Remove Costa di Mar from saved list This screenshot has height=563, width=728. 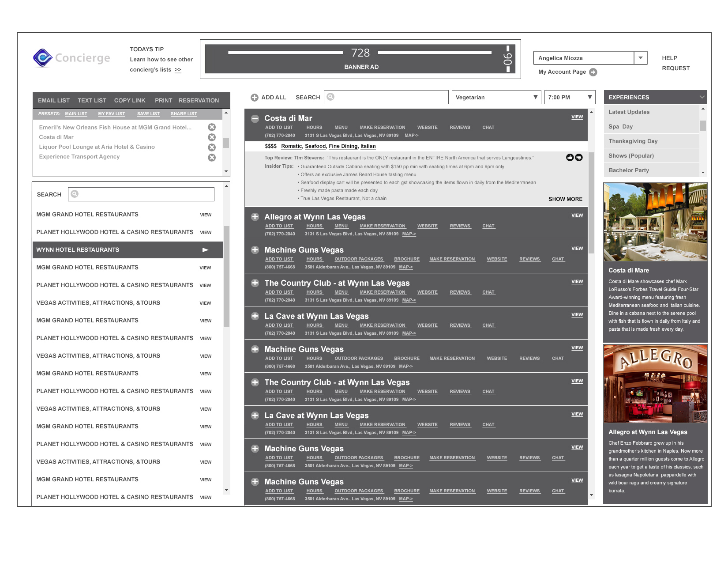(x=212, y=137)
